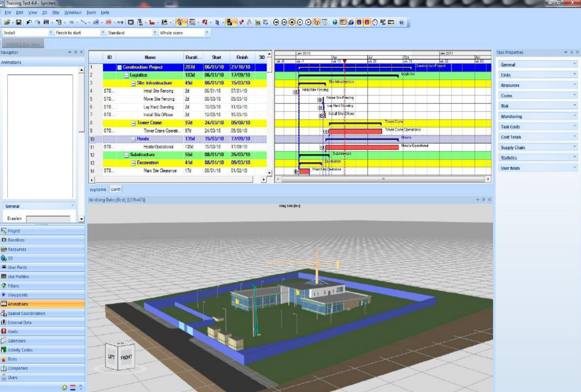Screen dimensions: 581x392
Task: Expand the Links section in Task Properties
Action: click(538, 75)
